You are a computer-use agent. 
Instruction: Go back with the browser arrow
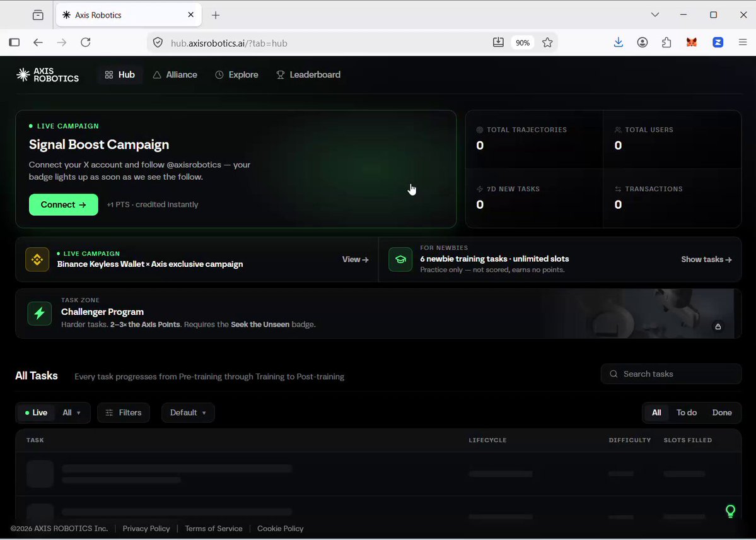[38, 42]
